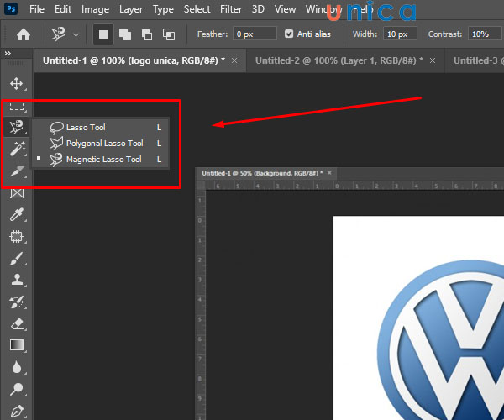The height and width of the screenshot is (420, 504).
Task: Choose Lasso Tool from the flyout
Action: click(x=100, y=127)
